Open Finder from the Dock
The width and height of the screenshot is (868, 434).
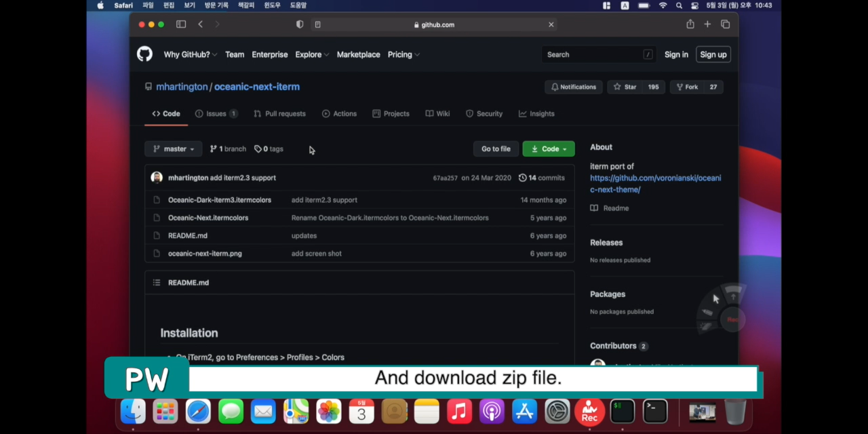(x=133, y=411)
